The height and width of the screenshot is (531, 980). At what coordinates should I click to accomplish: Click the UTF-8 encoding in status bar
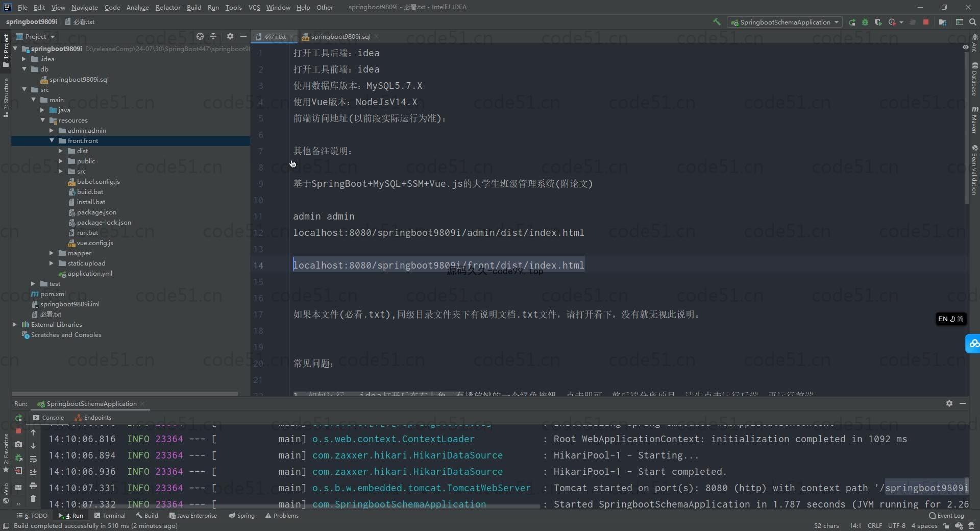click(896, 526)
